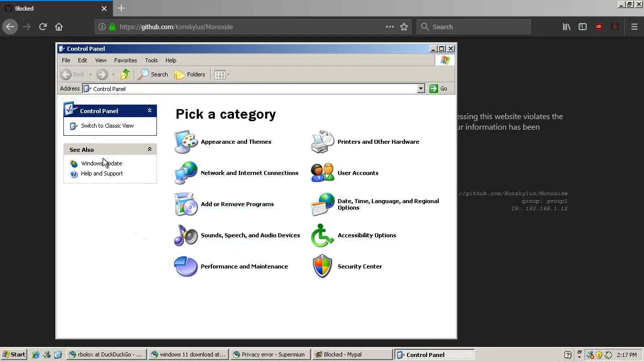Open the Network and Internet Connections icon
Screen dimensions: 644x362
[x=186, y=173]
